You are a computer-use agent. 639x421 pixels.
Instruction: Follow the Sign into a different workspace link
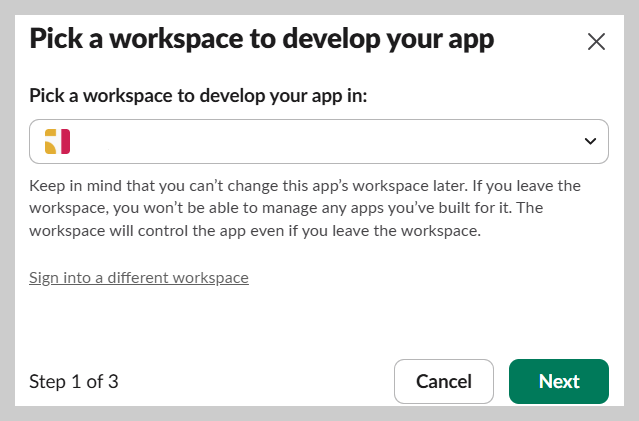point(139,278)
